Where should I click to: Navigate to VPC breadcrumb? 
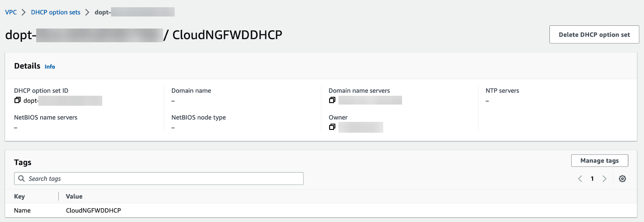(11, 12)
